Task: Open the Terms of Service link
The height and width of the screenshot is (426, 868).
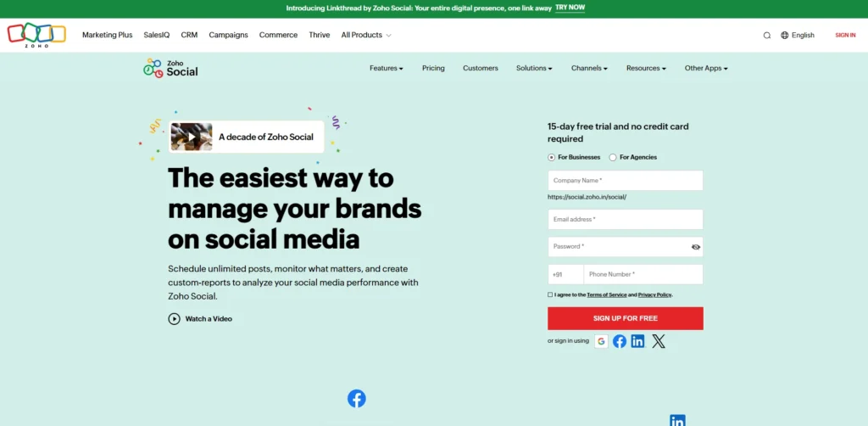Action: click(x=607, y=294)
